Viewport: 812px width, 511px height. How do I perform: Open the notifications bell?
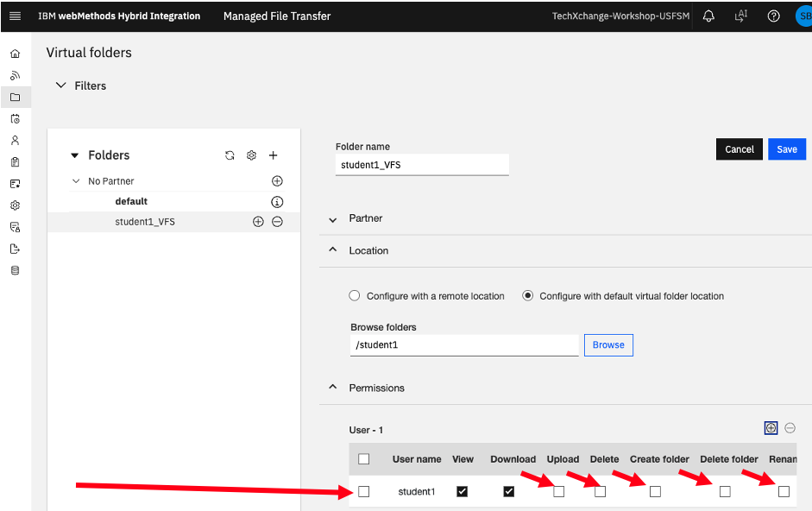(x=708, y=16)
